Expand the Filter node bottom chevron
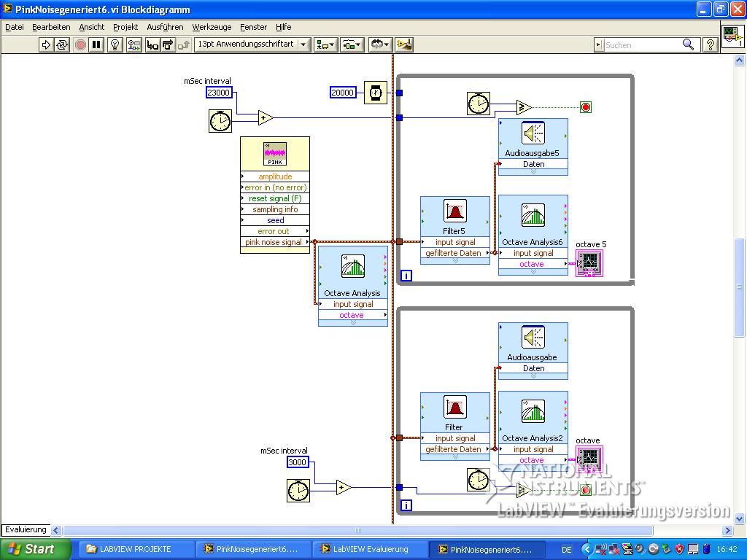This screenshot has width=747, height=560. 455,457
